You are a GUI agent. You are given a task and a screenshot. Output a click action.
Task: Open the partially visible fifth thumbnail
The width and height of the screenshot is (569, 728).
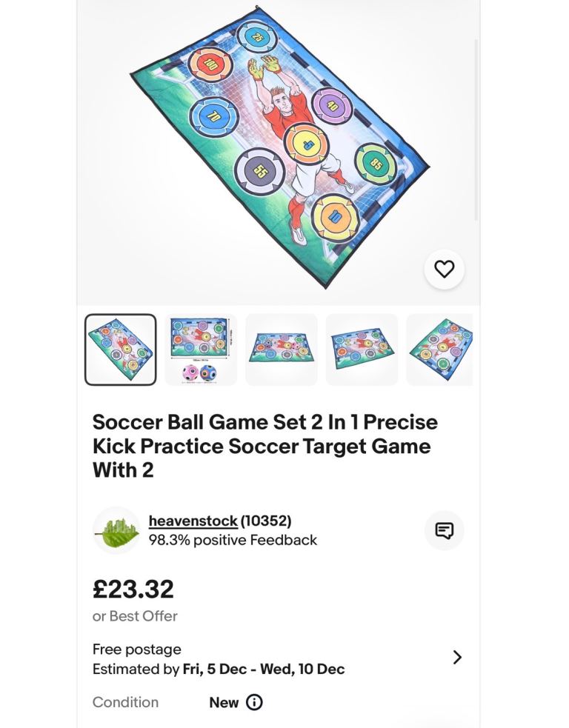coord(439,350)
